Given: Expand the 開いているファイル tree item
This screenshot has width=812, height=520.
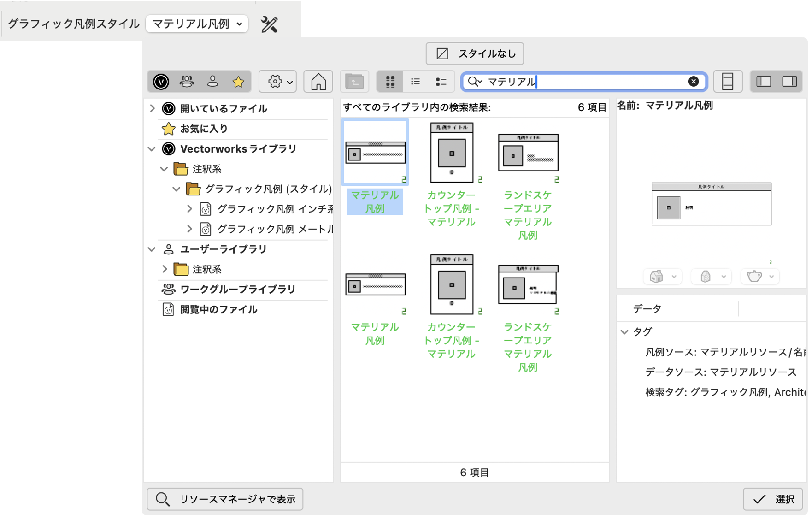Looking at the screenshot, I should (152, 109).
